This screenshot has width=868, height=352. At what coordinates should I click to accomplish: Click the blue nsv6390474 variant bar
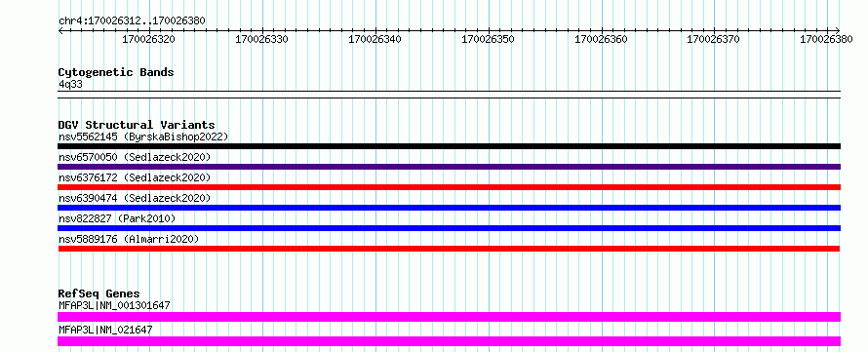point(449,208)
